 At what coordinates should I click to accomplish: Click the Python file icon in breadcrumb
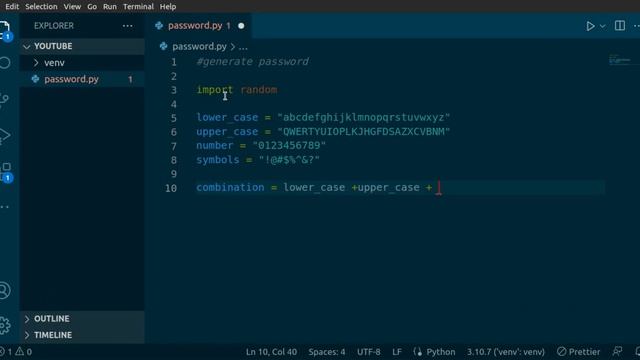(164, 46)
